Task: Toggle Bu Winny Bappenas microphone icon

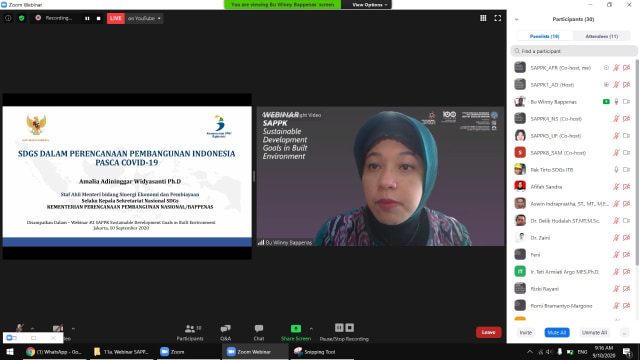Action: 616,102
